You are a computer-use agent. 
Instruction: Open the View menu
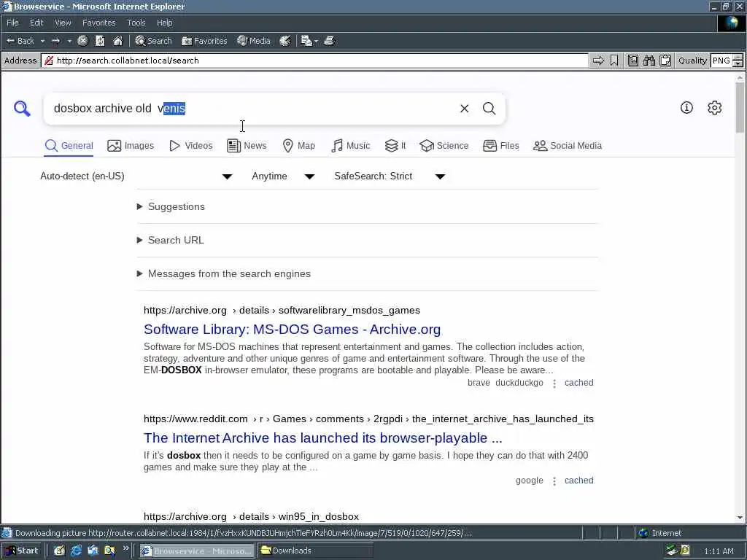coord(63,23)
